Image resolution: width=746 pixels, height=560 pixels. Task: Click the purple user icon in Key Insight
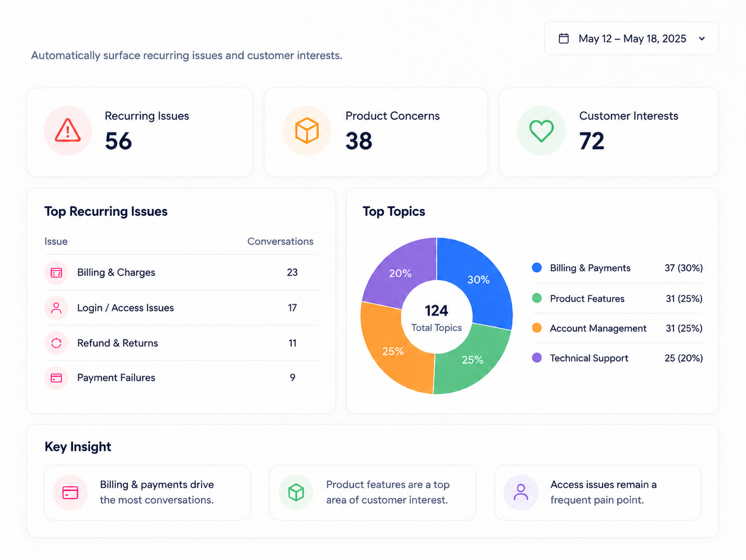[x=521, y=493]
